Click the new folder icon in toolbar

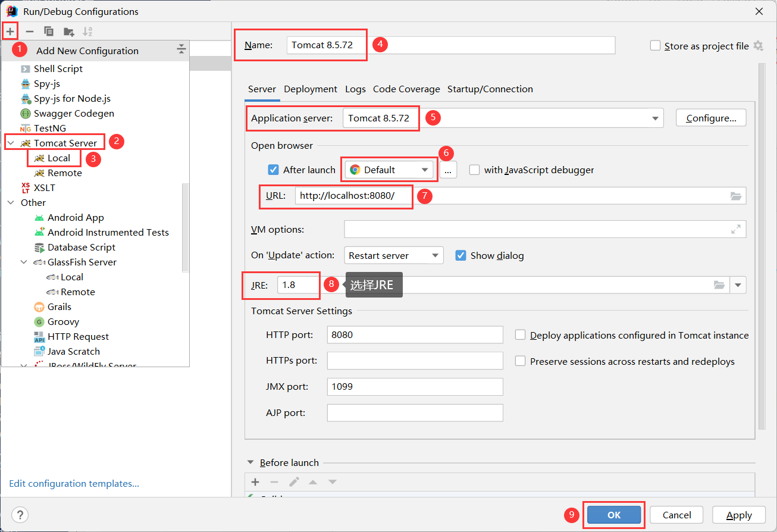[69, 31]
